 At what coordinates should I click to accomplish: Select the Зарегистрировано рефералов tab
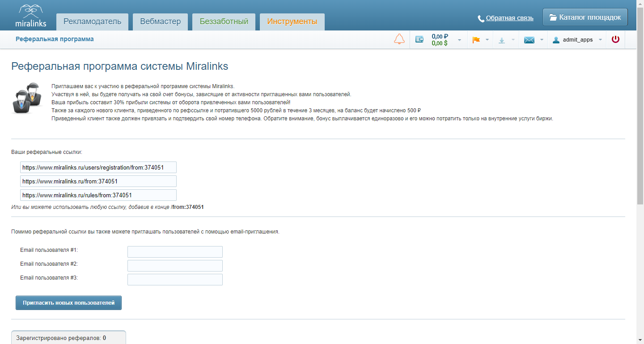pyautogui.click(x=68, y=337)
